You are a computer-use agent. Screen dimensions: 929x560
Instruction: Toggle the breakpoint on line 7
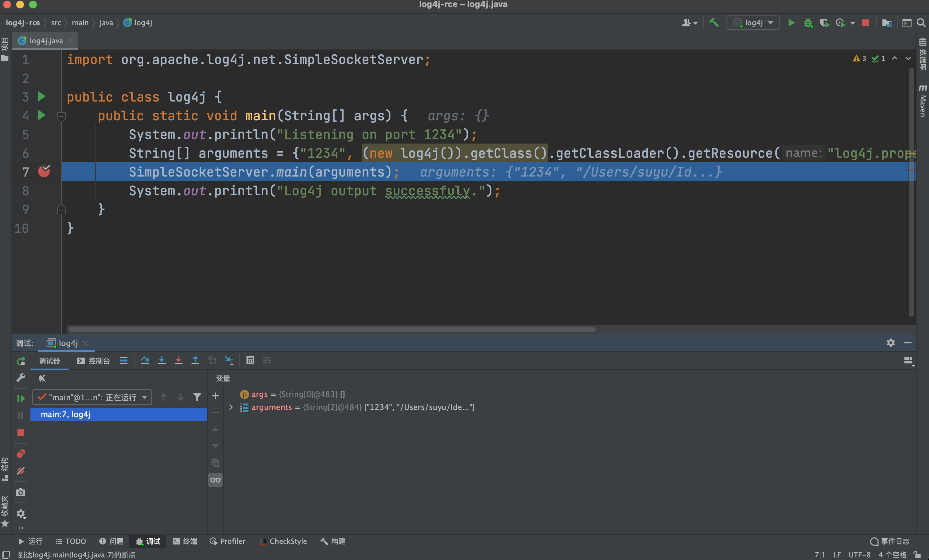point(44,171)
